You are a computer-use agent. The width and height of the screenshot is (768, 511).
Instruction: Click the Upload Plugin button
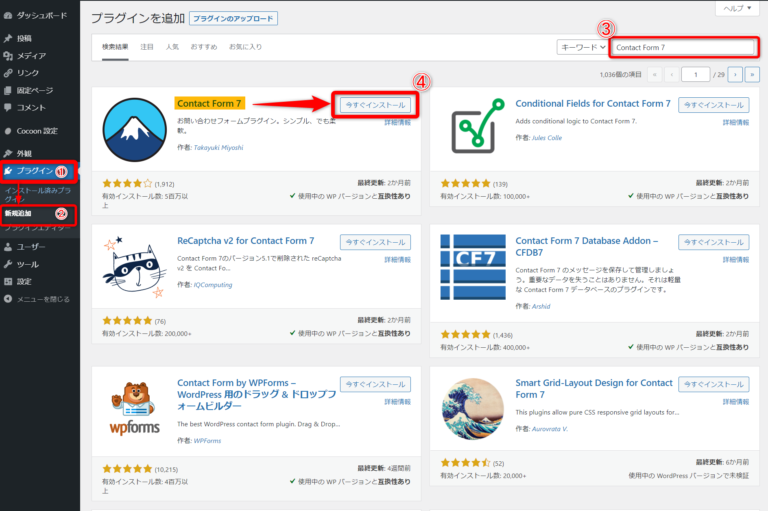pyautogui.click(x=233, y=19)
